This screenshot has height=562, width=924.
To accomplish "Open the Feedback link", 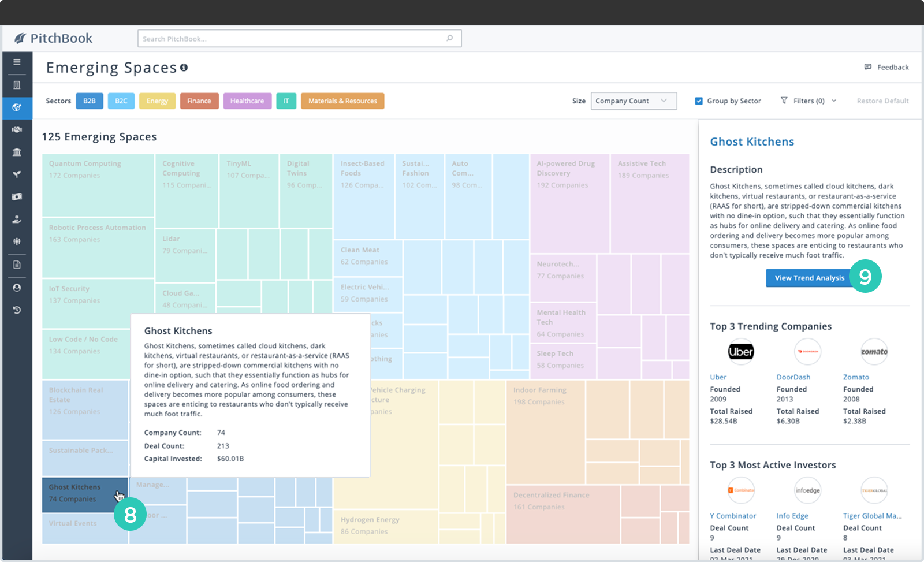I will [x=886, y=68].
